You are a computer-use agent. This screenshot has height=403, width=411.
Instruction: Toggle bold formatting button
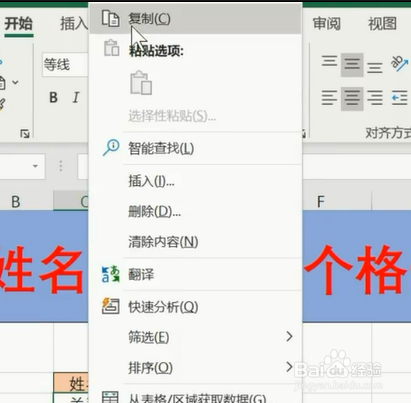click(x=53, y=98)
